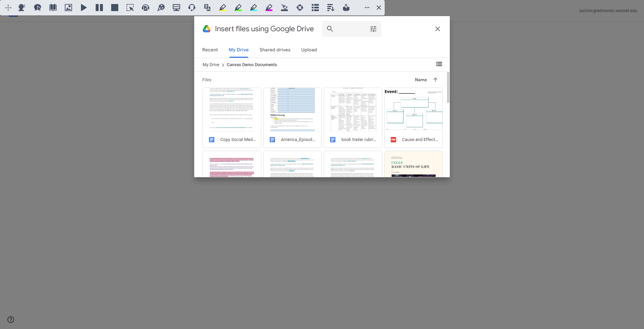Open the Audio Maker headphone-document icon
644x329 pixels.
pos(146,7)
